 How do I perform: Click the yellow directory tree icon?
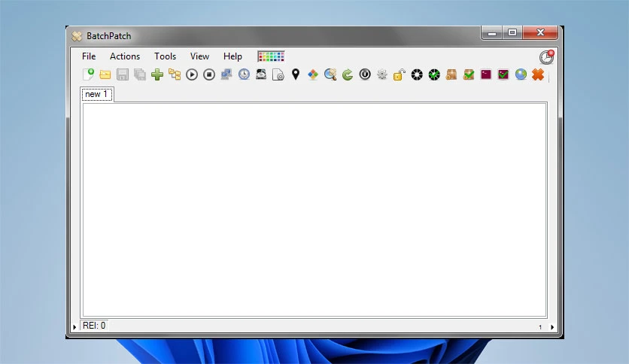[175, 74]
